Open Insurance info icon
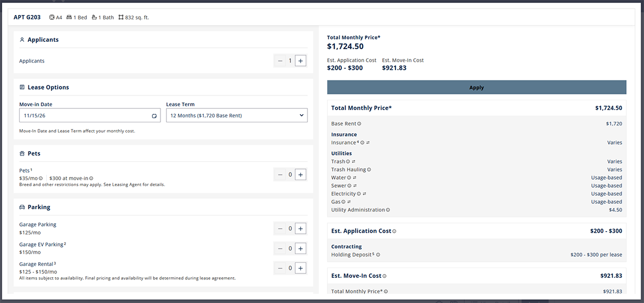The image size is (644, 303). pyautogui.click(x=362, y=143)
